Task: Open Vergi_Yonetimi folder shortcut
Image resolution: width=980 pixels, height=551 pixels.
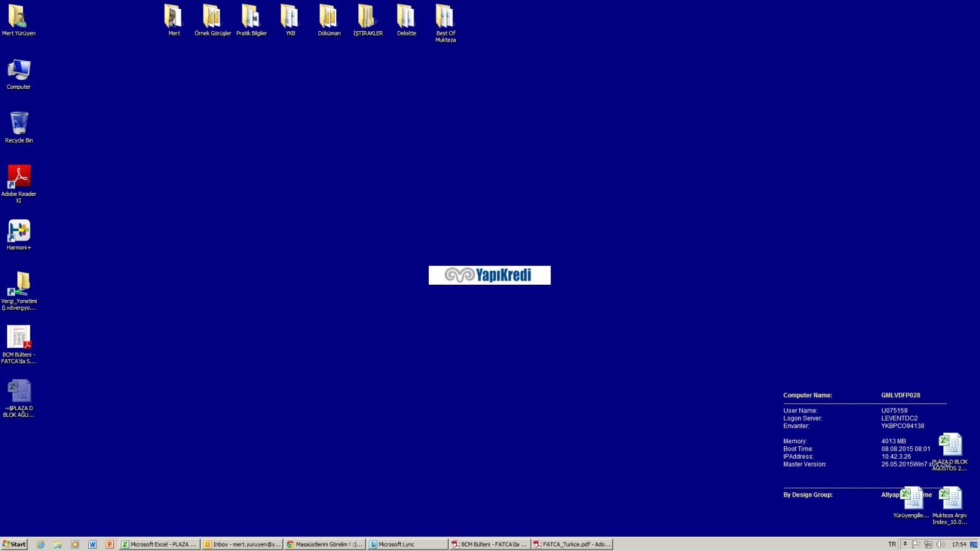Action: click(18, 291)
